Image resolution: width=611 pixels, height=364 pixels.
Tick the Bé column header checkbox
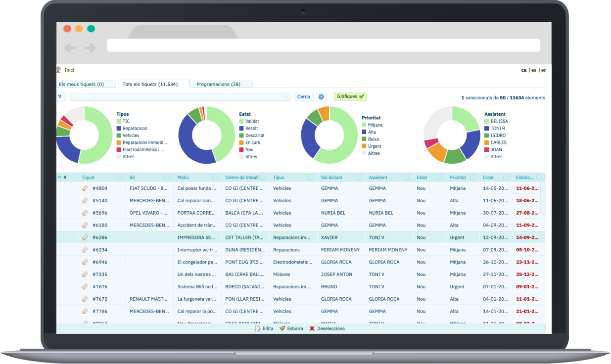167,177
